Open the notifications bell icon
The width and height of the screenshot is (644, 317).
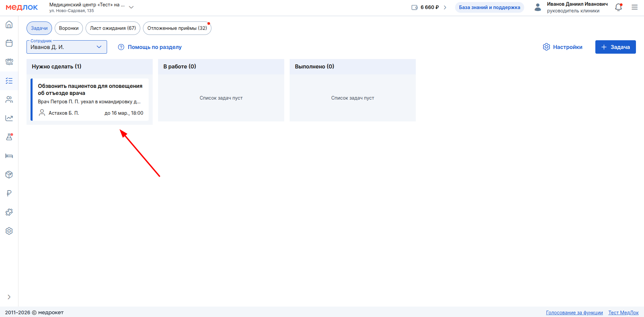[x=618, y=7]
